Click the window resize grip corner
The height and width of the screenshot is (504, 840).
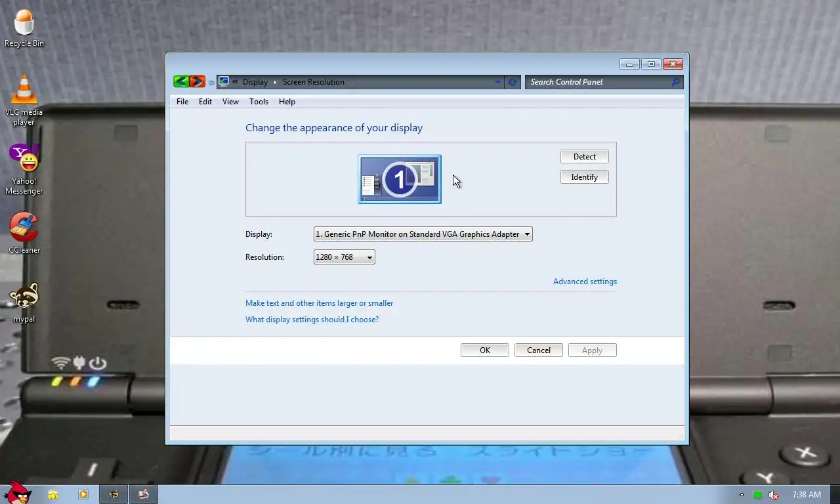tap(680, 436)
